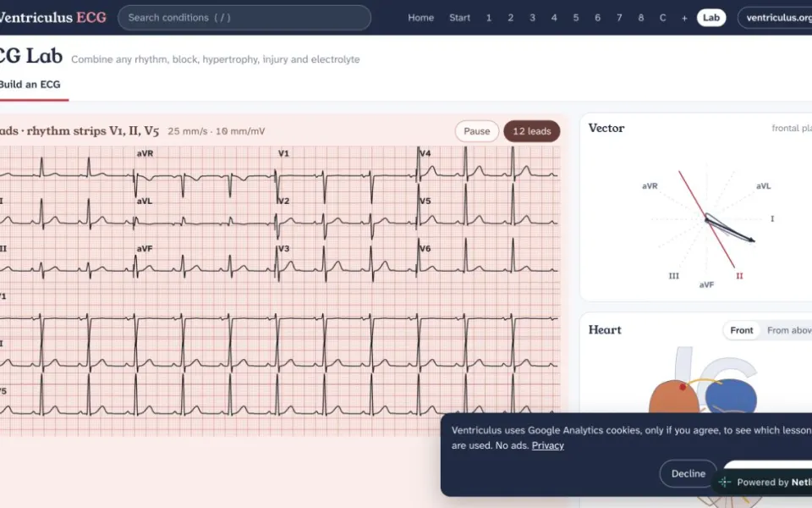Go to chapter 7 in navigation
The width and height of the screenshot is (812, 508).
619,18
